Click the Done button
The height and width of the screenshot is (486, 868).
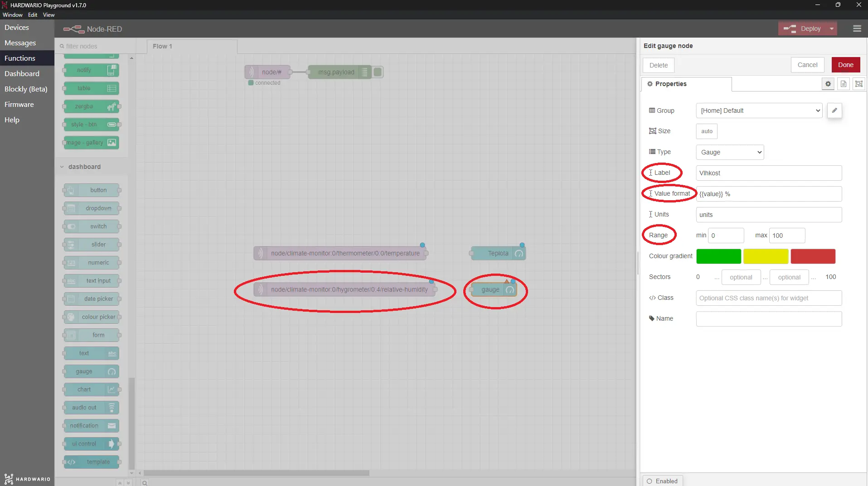click(845, 65)
